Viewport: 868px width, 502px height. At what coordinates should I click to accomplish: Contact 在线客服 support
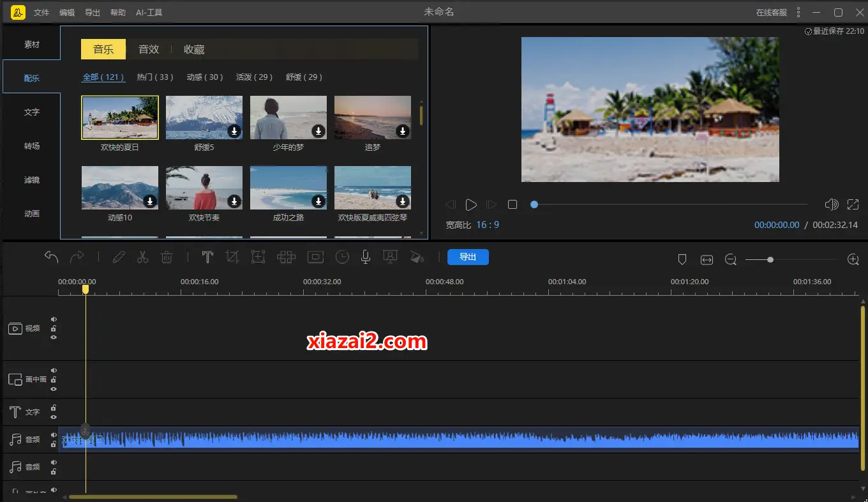pos(772,13)
